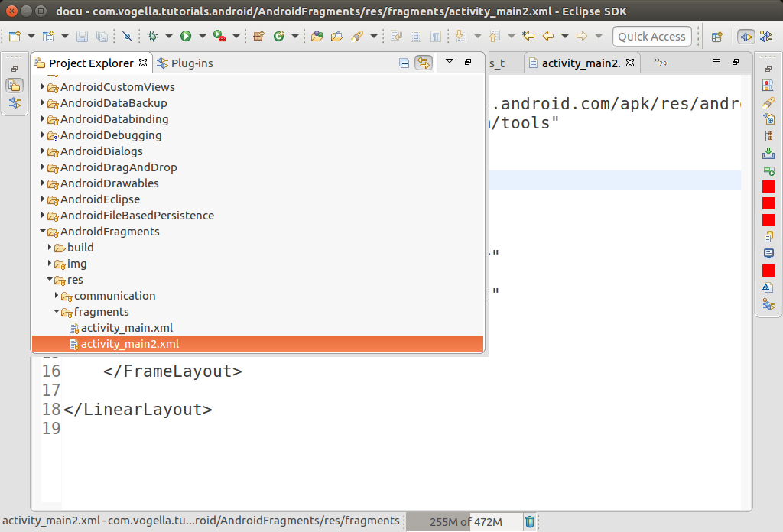The width and height of the screenshot is (783, 532).
Task: Expand the AndroidDragAndDrop project
Action: pyautogui.click(x=43, y=167)
